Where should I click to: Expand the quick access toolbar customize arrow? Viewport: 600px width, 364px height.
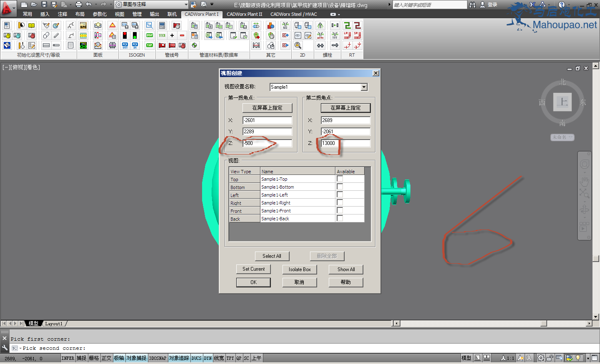[x=212, y=5]
